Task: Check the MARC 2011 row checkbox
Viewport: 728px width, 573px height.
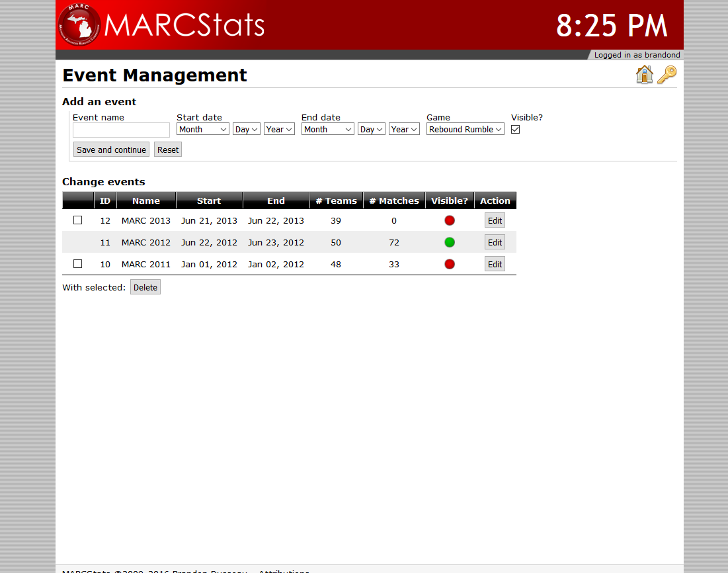Action: click(77, 264)
